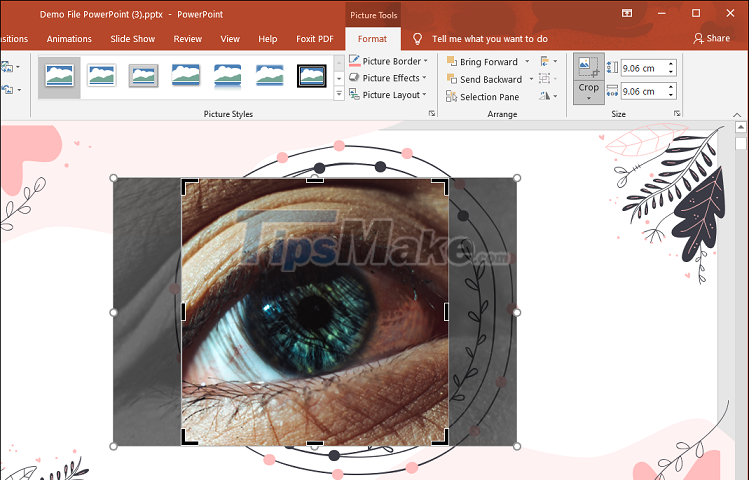Click the shape width input field

click(643, 91)
